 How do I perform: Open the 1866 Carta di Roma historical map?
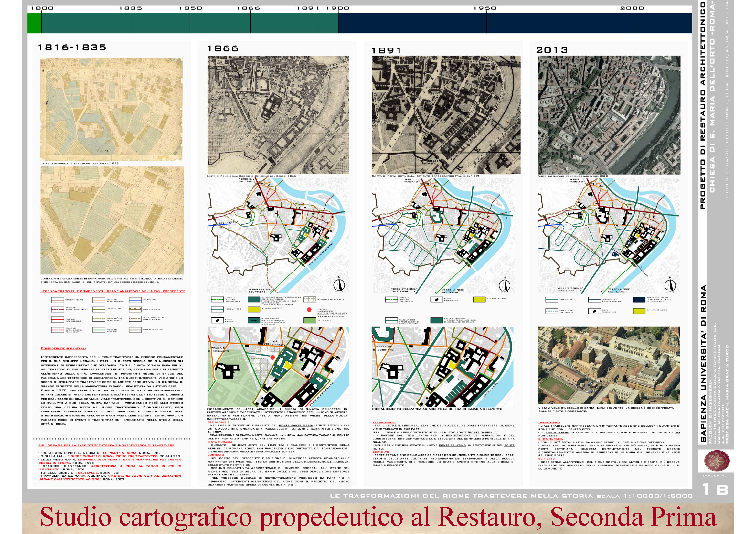click(278, 115)
